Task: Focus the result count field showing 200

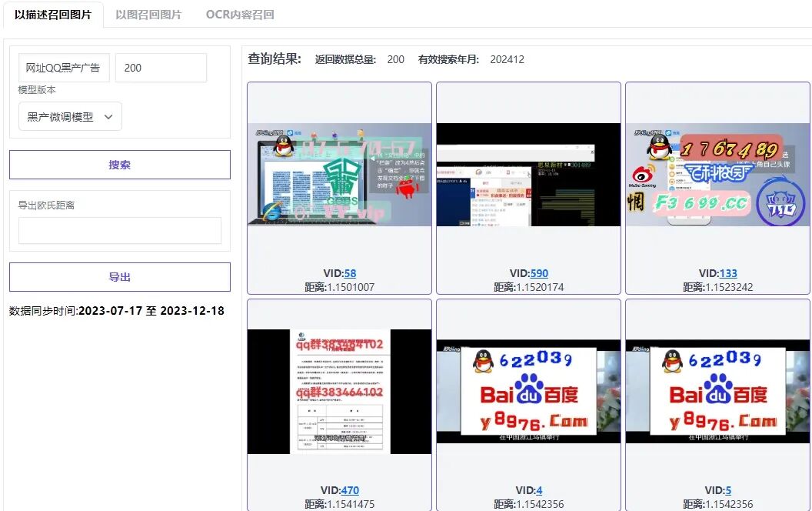Action: click(x=161, y=68)
